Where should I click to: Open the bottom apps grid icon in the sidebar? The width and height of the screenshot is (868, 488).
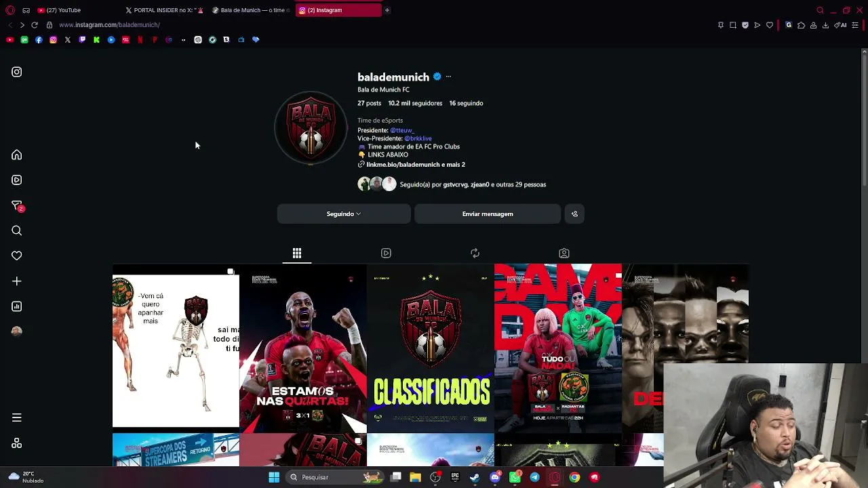coord(16,443)
